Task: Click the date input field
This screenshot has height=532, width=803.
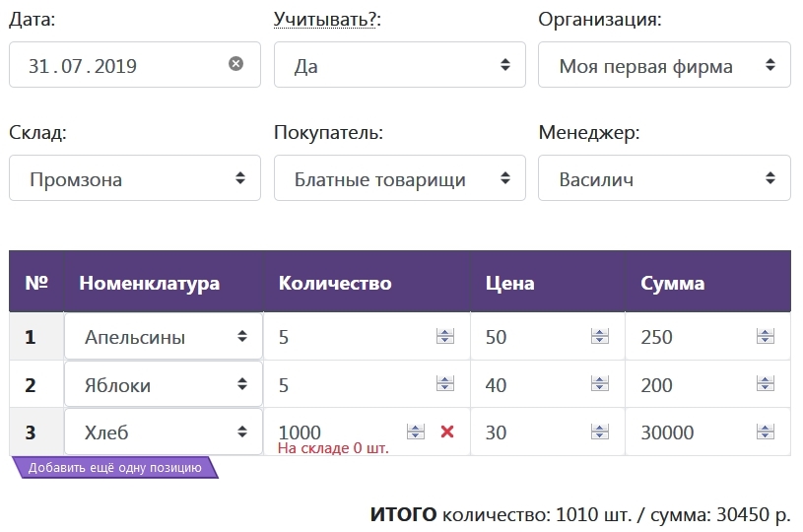Action: click(118, 66)
